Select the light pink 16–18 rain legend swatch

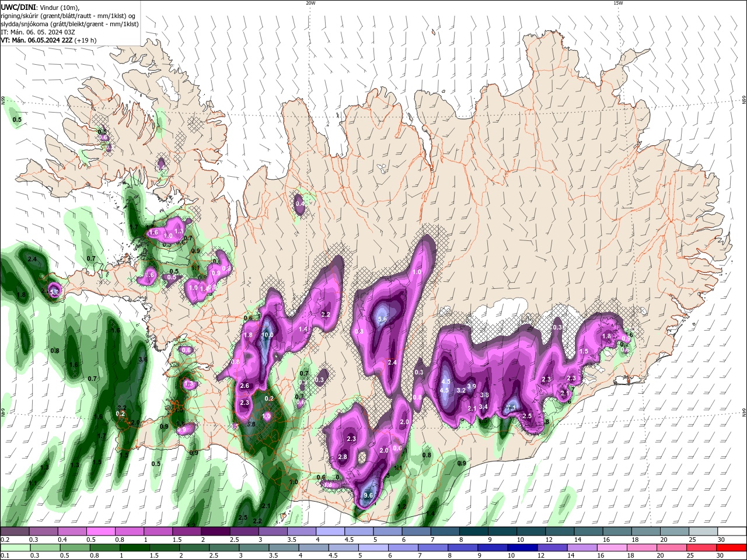coord(612,548)
